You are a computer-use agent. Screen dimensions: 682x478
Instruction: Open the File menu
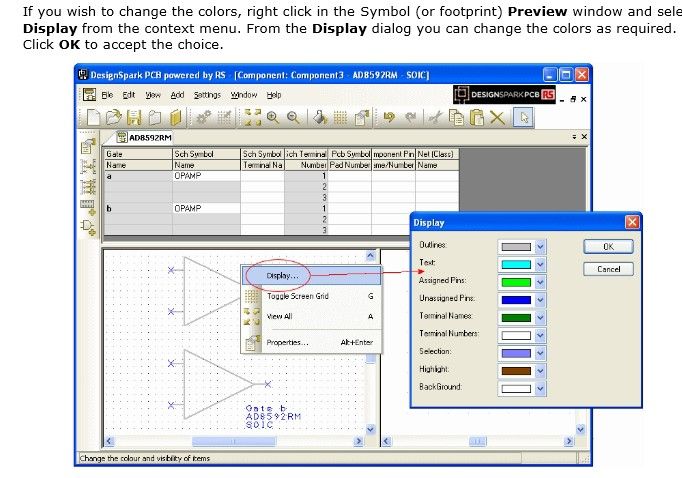[107, 95]
